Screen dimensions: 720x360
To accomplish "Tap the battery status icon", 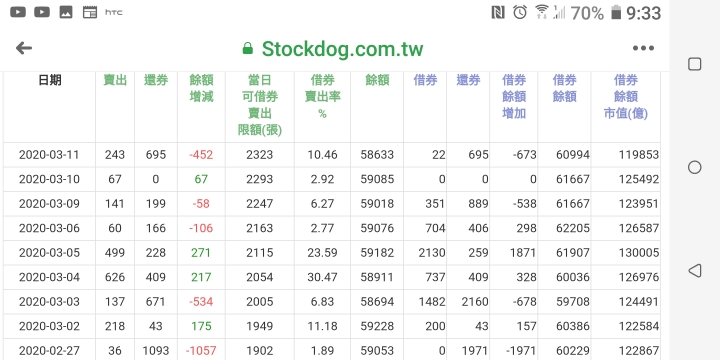I will (x=616, y=12).
